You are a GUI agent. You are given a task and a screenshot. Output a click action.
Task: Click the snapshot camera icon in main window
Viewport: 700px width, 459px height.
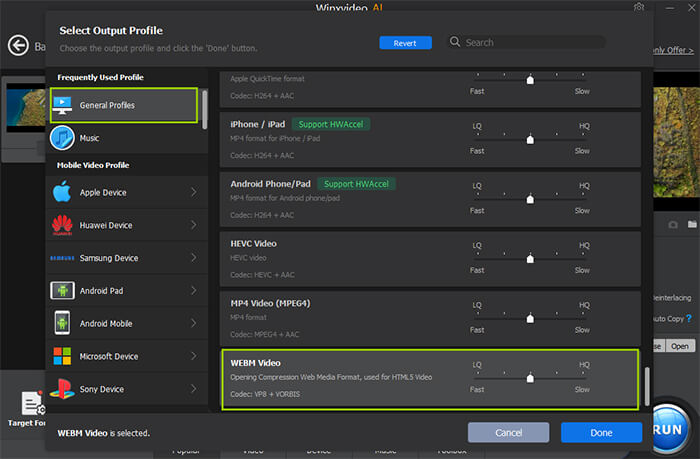point(673,225)
